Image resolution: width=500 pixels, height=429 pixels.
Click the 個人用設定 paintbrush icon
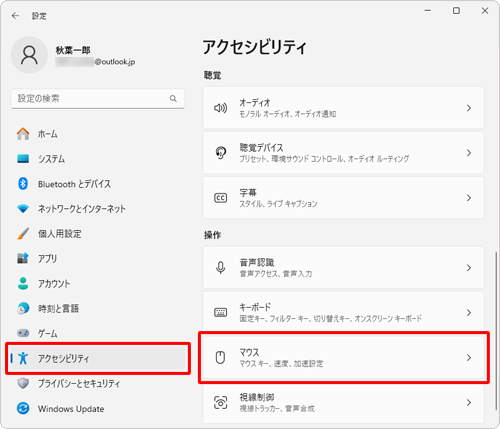tap(23, 234)
